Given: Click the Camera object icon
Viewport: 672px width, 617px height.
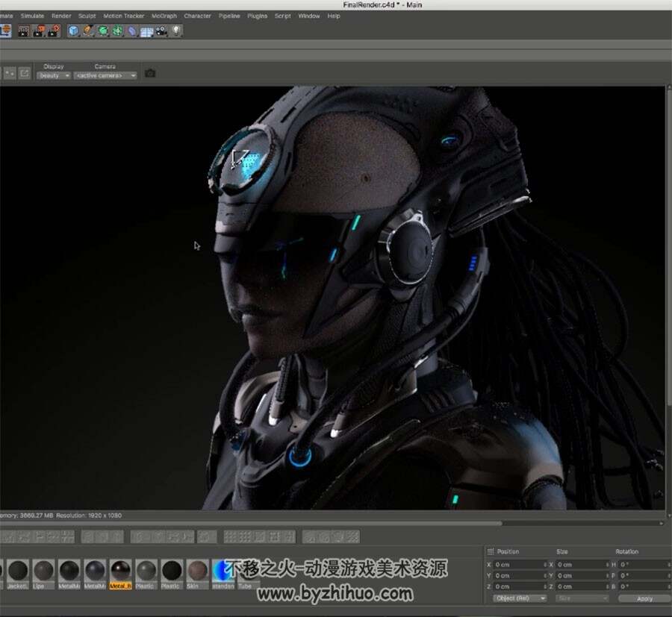Looking at the screenshot, I should 161,31.
